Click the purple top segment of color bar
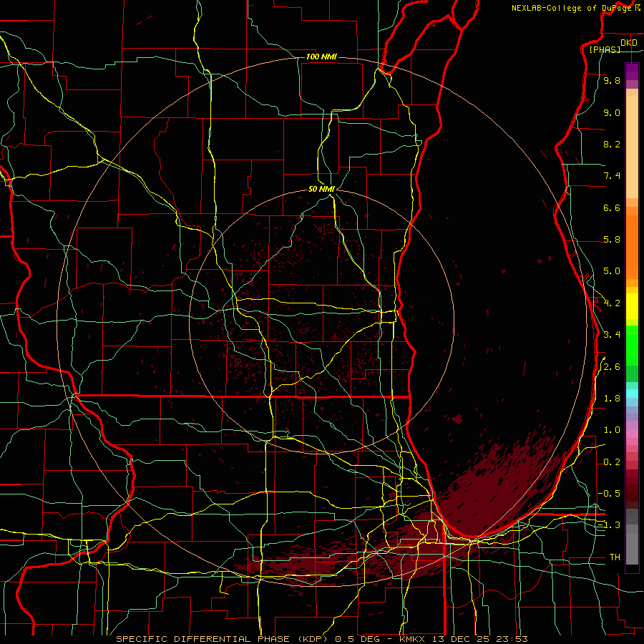644x644 pixels. coord(632,72)
